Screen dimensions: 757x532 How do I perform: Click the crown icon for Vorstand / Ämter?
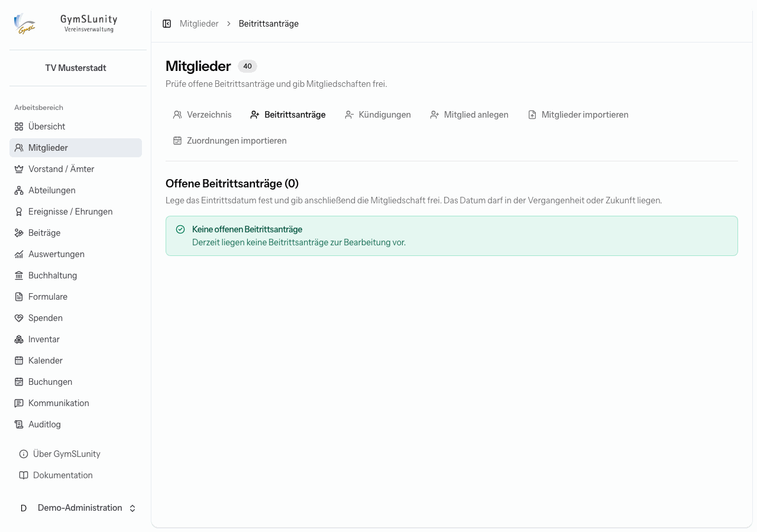19,169
